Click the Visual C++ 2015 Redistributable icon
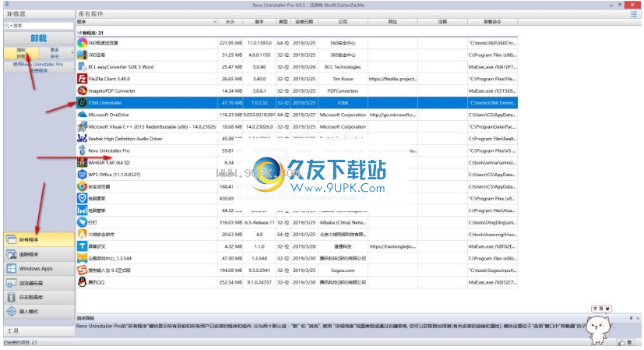 (82, 127)
